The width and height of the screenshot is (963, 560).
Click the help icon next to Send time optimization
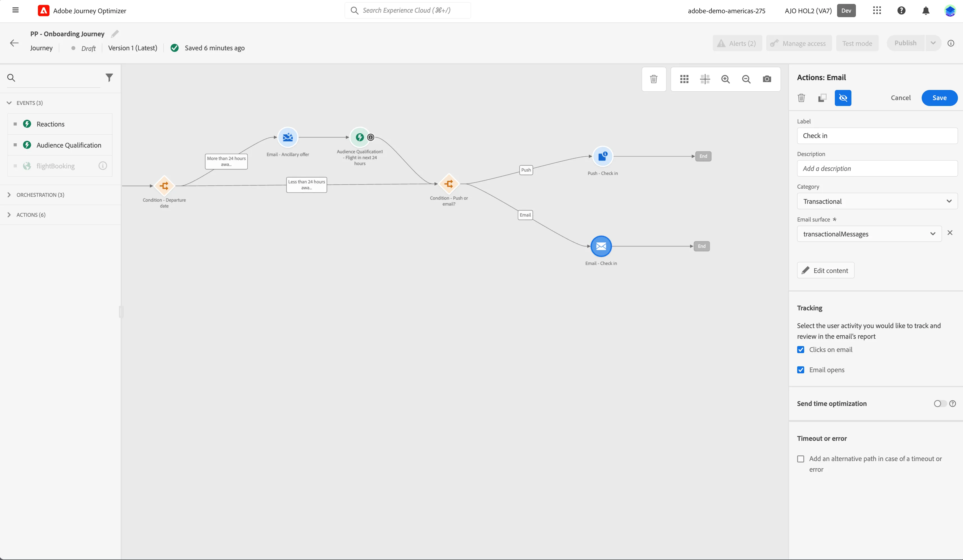953,403
